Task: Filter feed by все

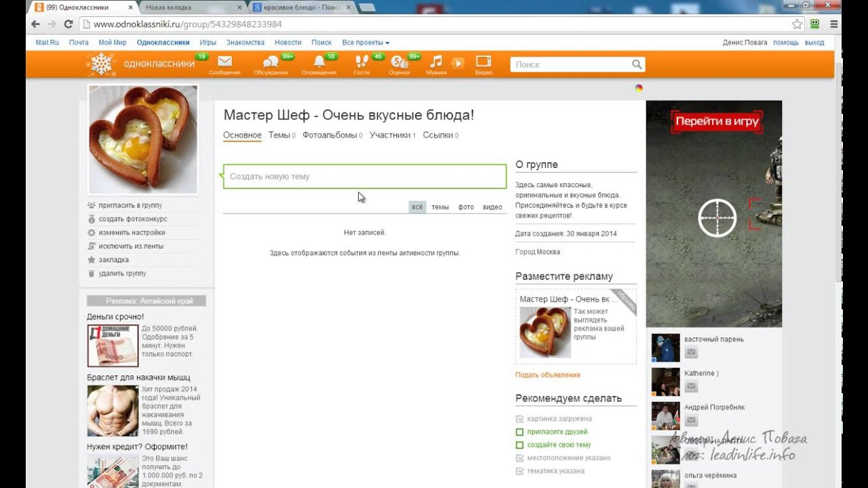Action: click(x=417, y=207)
